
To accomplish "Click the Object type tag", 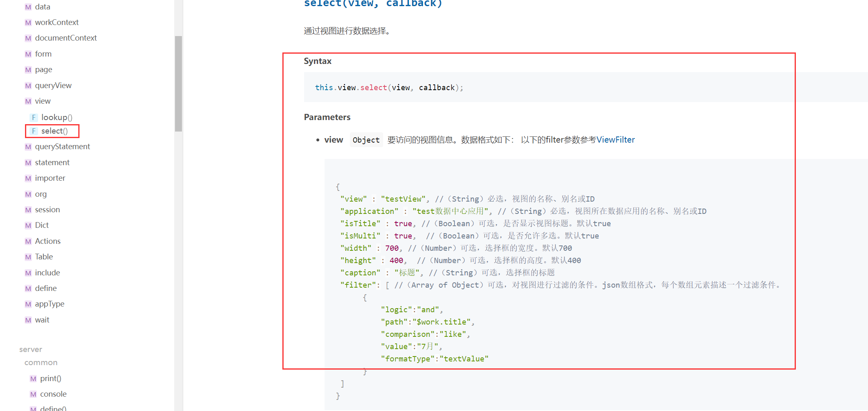I will point(366,140).
